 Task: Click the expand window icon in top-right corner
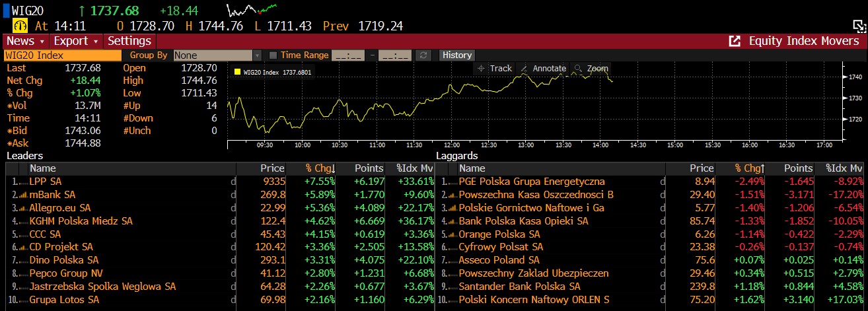[x=859, y=26]
